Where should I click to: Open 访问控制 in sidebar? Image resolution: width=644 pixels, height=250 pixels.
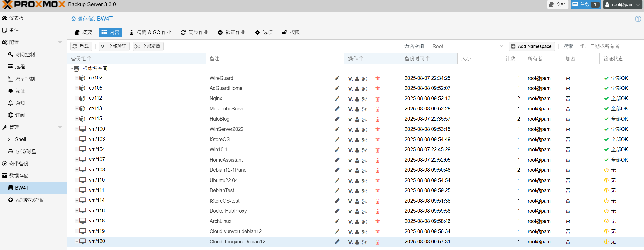(x=34, y=55)
